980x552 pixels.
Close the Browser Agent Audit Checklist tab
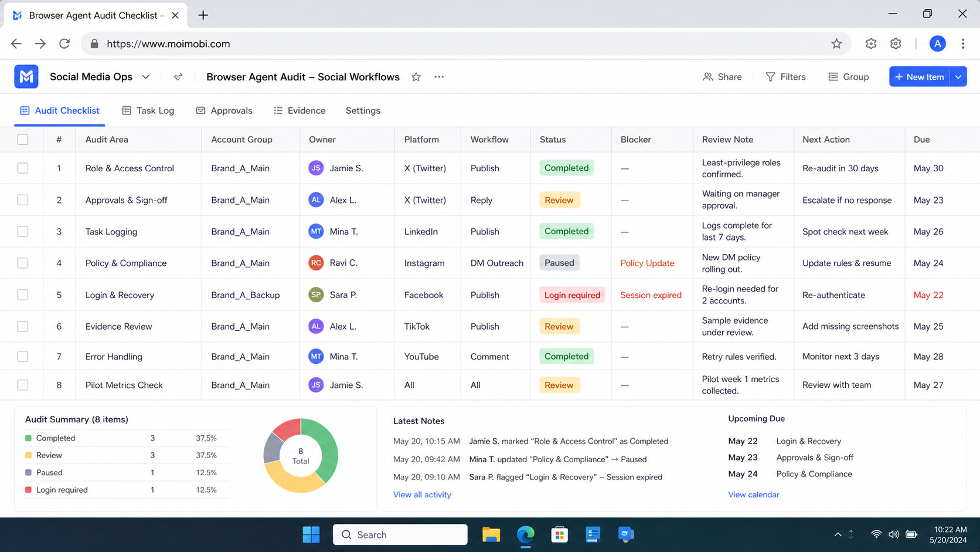point(175,15)
